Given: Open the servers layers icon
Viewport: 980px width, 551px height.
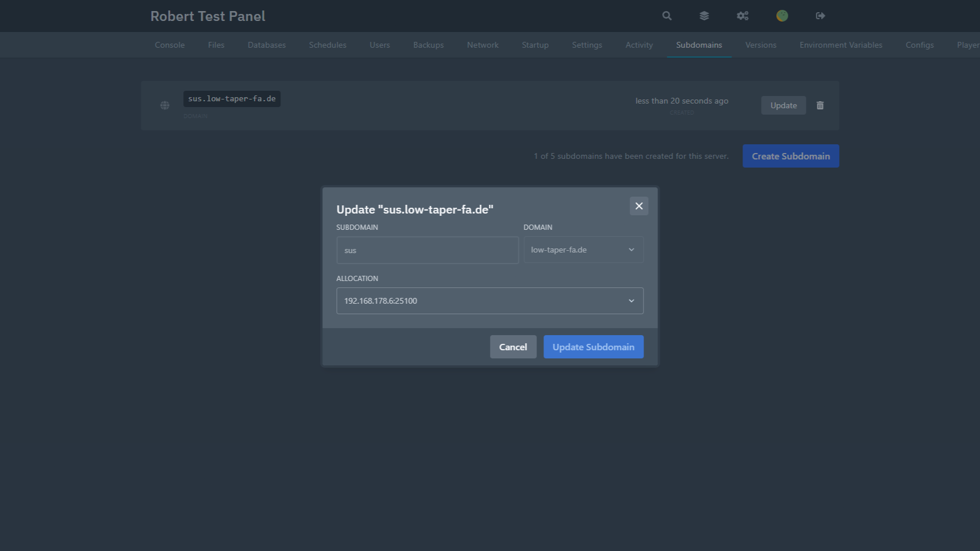Looking at the screenshot, I should pyautogui.click(x=704, y=16).
